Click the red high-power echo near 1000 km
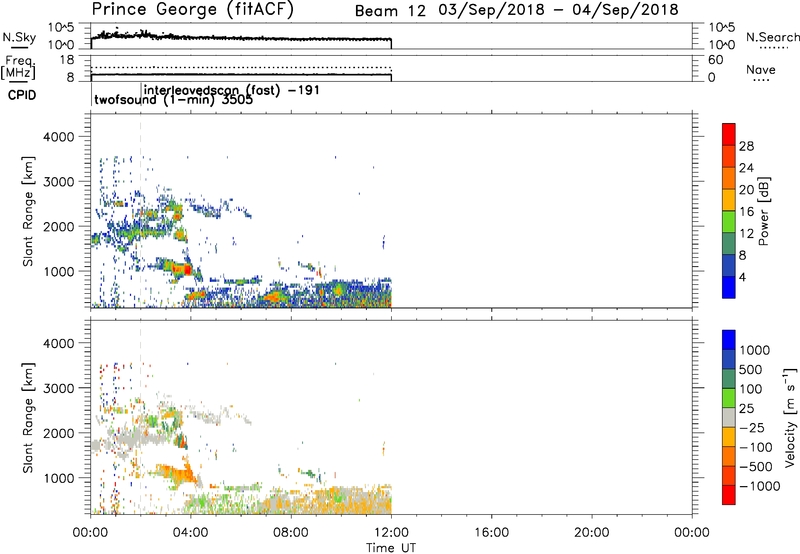The image size is (800, 554). (x=187, y=269)
